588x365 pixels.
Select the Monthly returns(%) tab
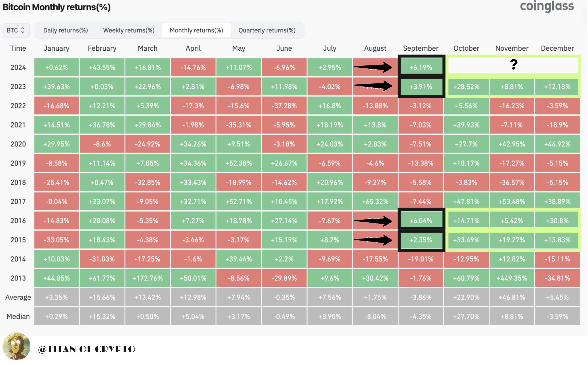coord(196,30)
